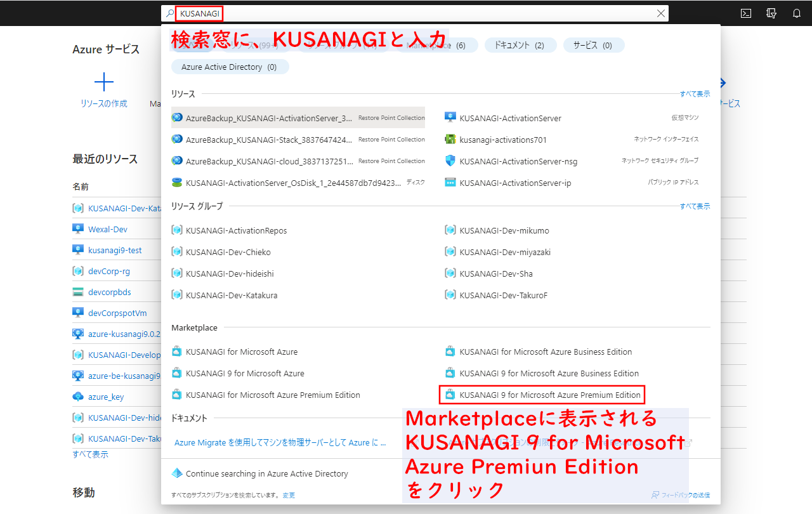Open Azure Migrate document link
This screenshot has width=812, height=514.
click(280, 443)
